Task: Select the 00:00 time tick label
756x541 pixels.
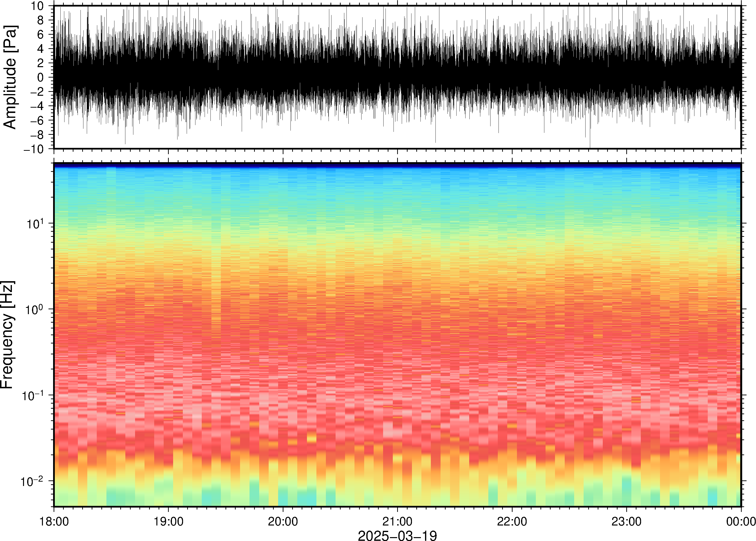Action: 741,521
